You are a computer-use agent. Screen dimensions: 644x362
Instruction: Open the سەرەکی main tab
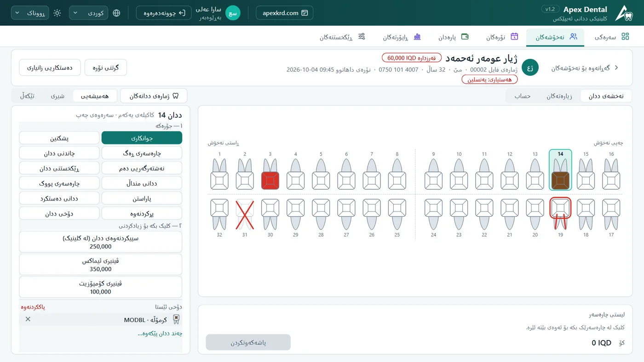612,37
